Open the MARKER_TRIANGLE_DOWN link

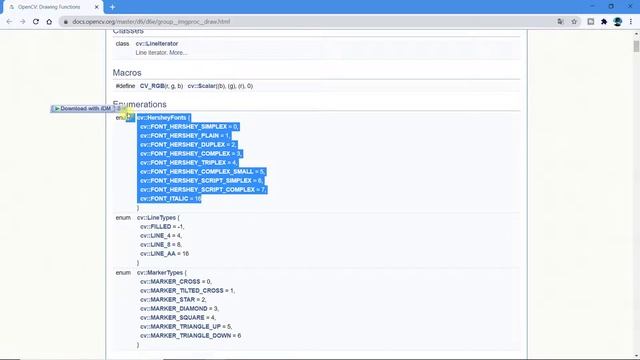coord(186,336)
